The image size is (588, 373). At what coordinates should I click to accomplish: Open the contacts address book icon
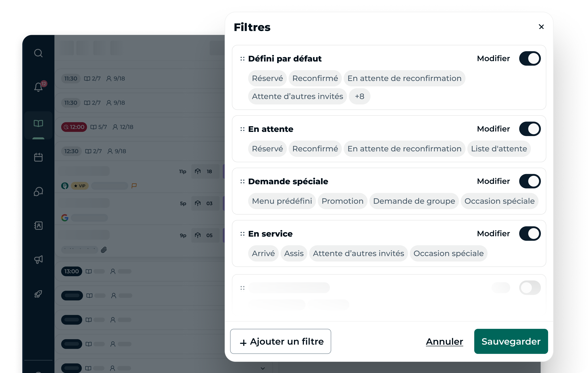pyautogui.click(x=38, y=225)
